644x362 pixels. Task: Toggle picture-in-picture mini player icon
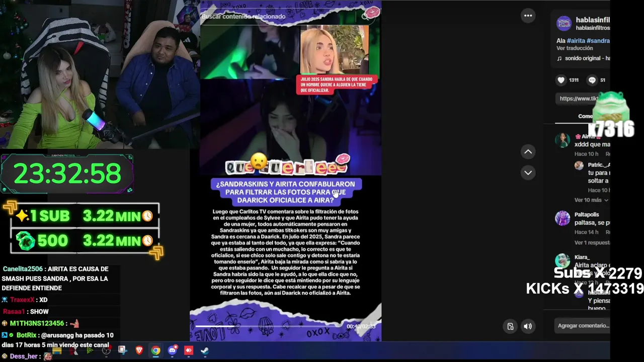click(510, 326)
